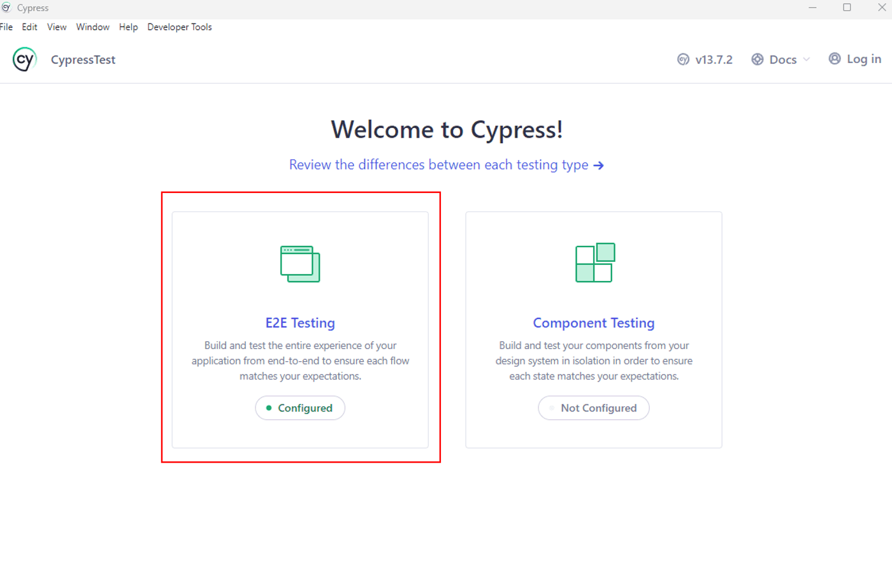This screenshot has height=588, width=892.
Task: Click the Configured status badge
Action: coord(300,408)
